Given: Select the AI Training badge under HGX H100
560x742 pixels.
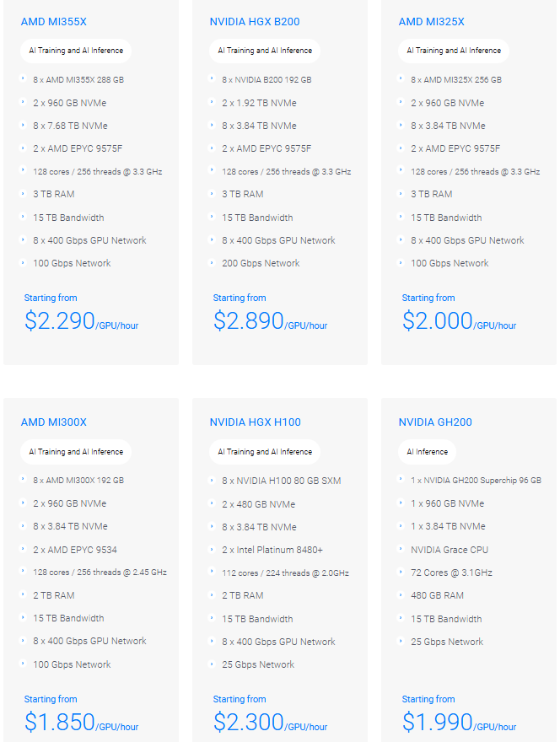Looking at the screenshot, I should tap(265, 452).
